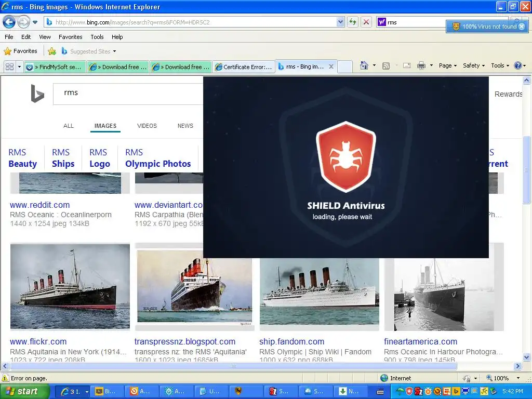Open the fineartamerica.com result link

pyautogui.click(x=421, y=342)
